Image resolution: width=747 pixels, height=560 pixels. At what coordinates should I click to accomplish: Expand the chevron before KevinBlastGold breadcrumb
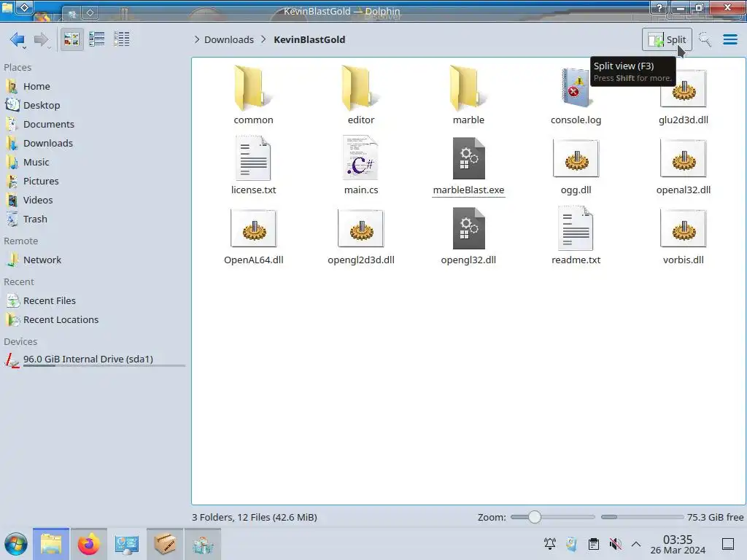click(x=263, y=39)
